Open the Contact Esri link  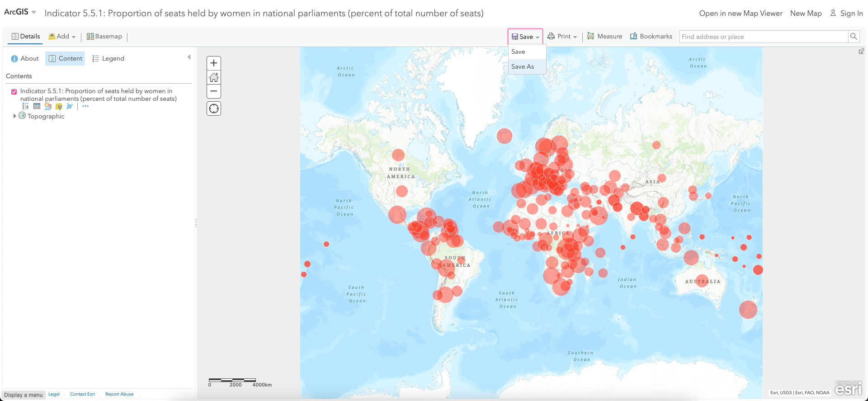(x=82, y=394)
